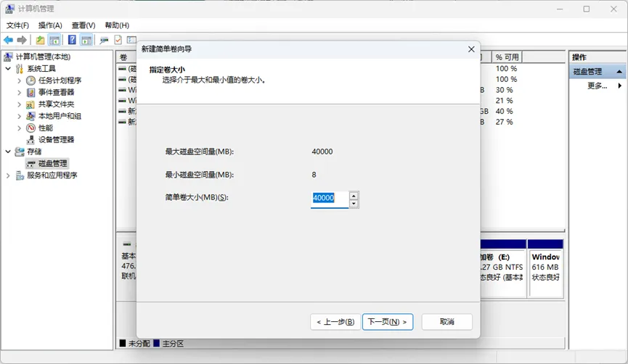The height and width of the screenshot is (364, 628).
Task: Click the 下一页(N) next button
Action: coord(388,322)
